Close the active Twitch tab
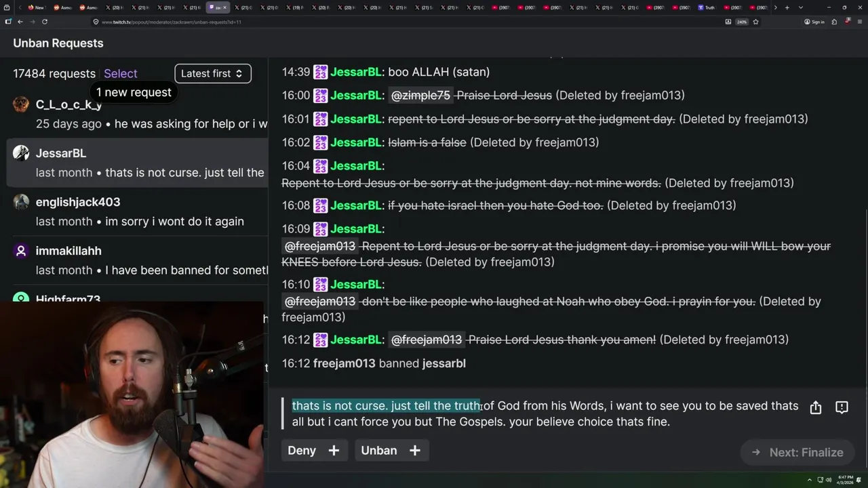 pos(225,7)
